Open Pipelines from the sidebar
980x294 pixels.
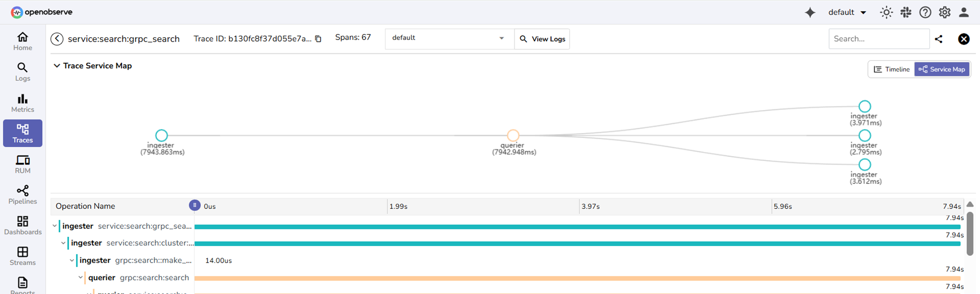click(x=23, y=195)
